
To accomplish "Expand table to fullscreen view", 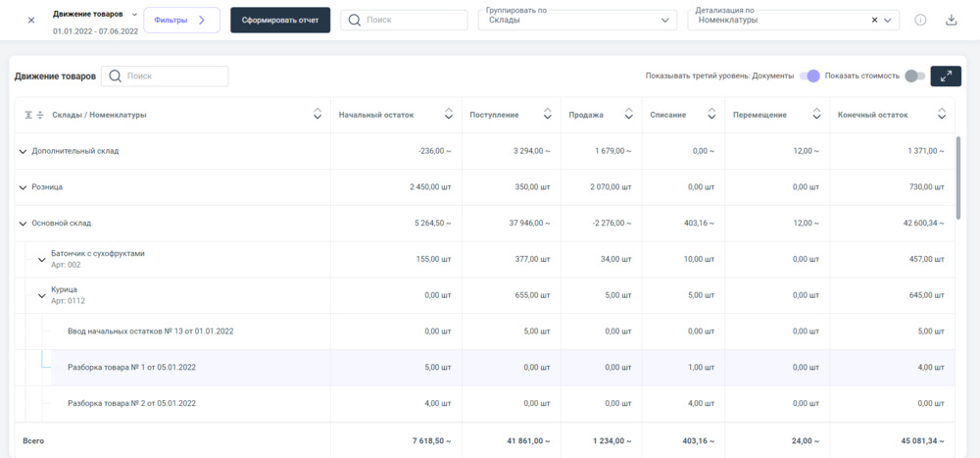I will click(x=946, y=76).
